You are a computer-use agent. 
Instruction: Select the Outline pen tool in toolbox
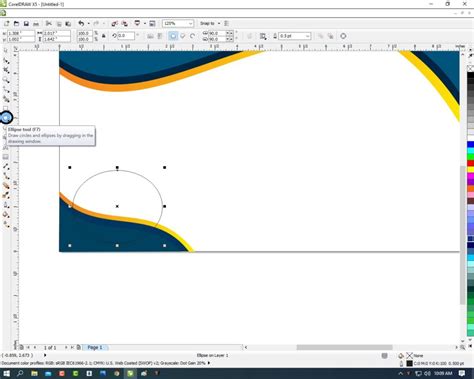[6, 205]
